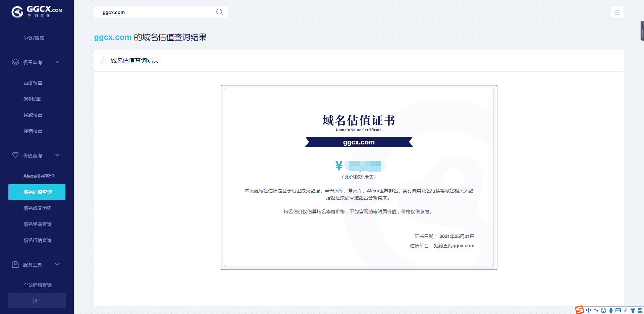
Task: Select the highlighted 域名估值查询 item
Action: (37, 192)
